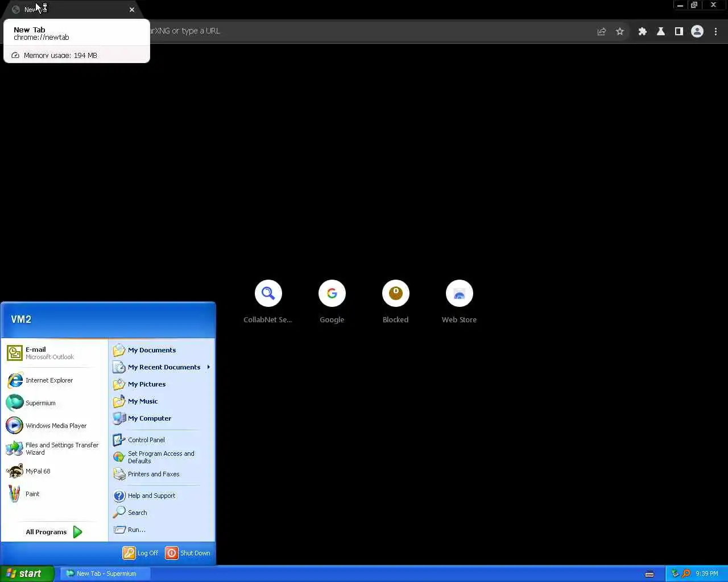Click the taskbar clock showing 9:39 PM
Screen dimensions: 728x582
707,574
